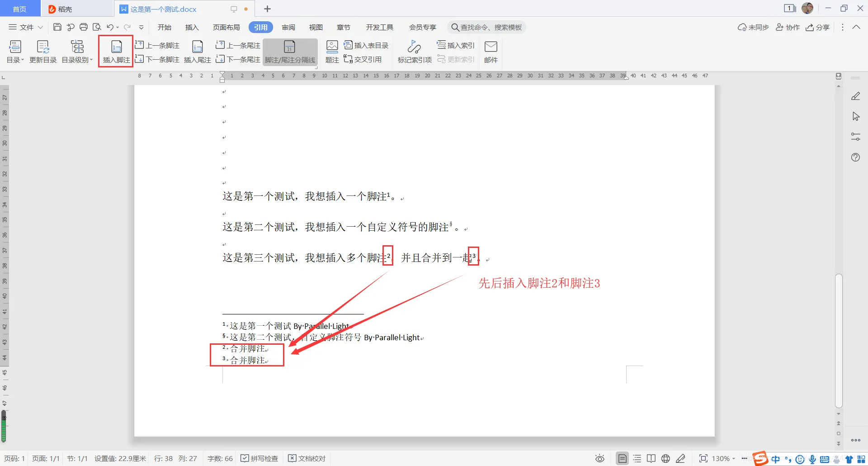The image size is (868, 466).
Task: Click the settings sliders icon in right sidebar
Action: (x=855, y=137)
